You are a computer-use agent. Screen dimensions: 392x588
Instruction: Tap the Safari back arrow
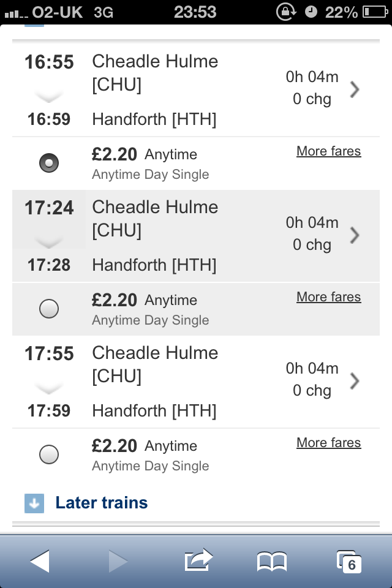click(x=40, y=560)
